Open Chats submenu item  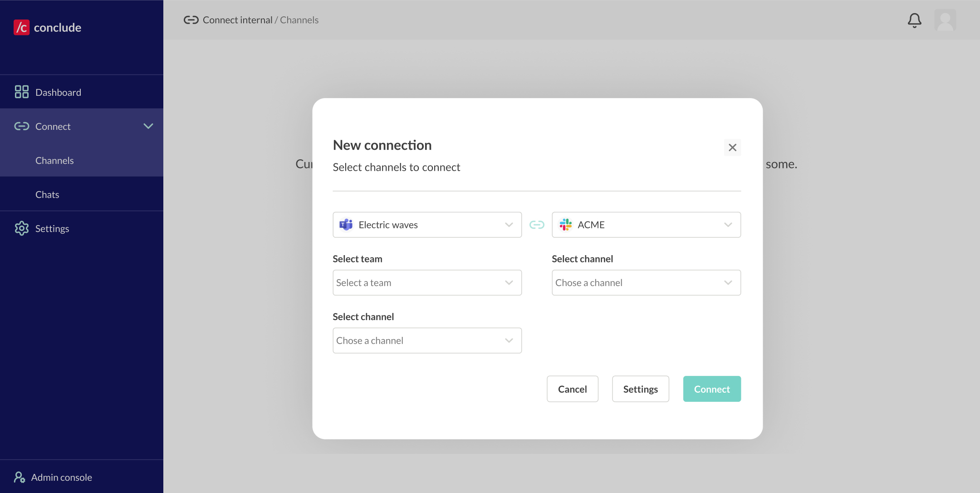tap(82, 194)
